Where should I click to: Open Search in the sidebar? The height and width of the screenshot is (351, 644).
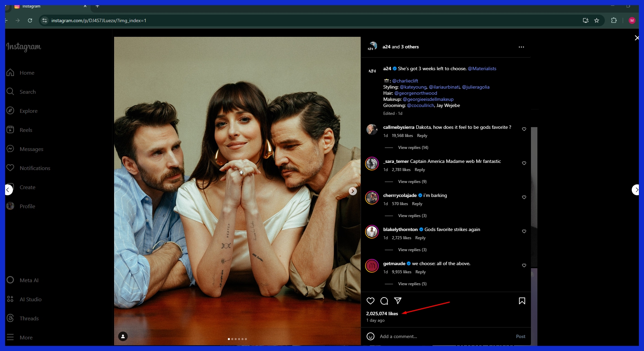(21, 92)
